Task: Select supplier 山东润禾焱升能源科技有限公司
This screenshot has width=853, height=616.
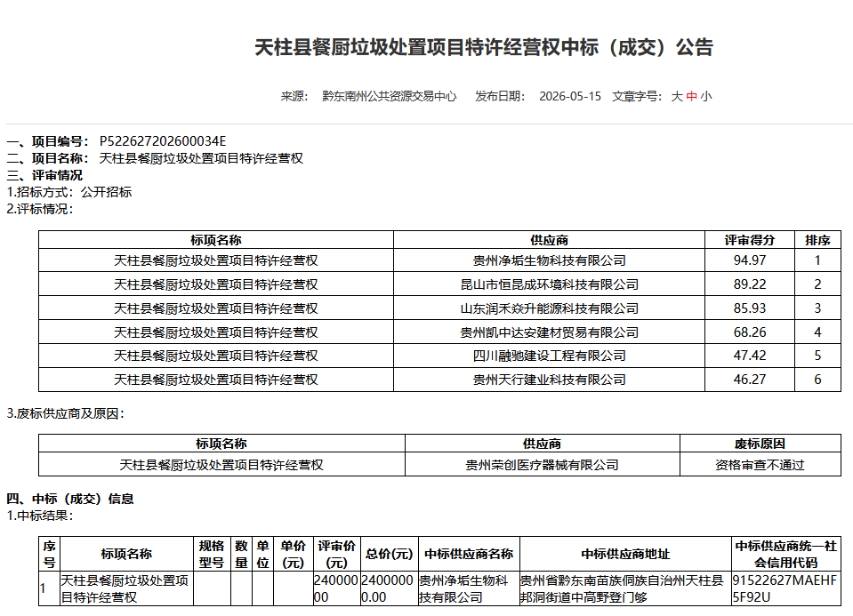Action: [550, 308]
